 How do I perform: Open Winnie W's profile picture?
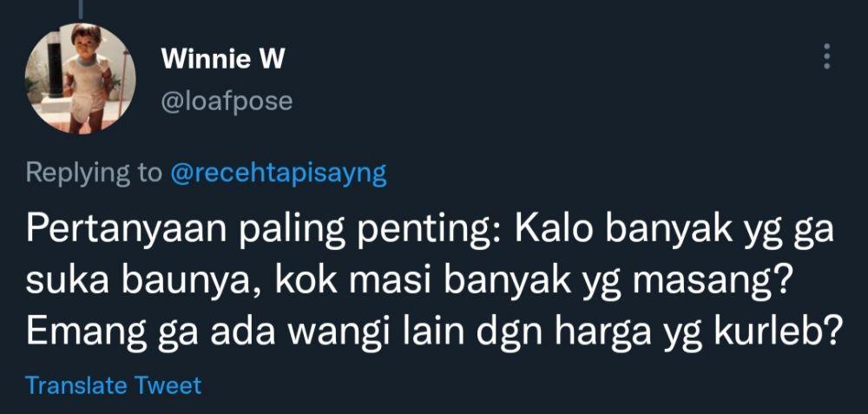[80, 79]
